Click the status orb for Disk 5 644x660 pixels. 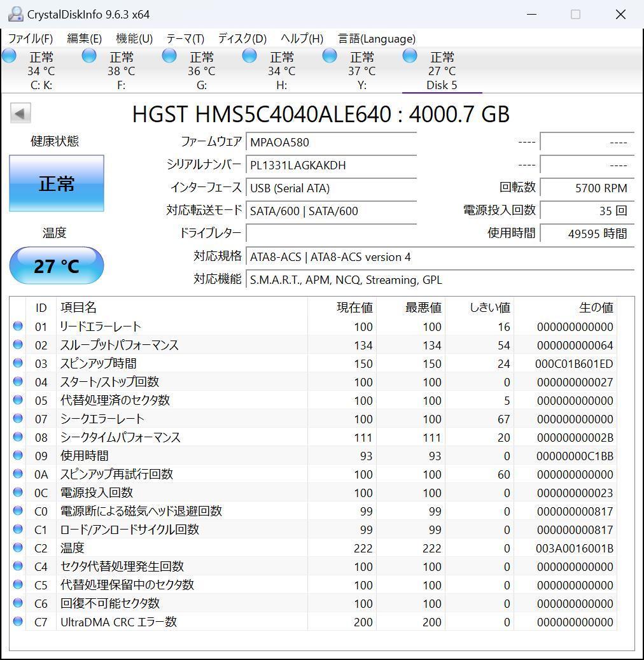(x=409, y=56)
